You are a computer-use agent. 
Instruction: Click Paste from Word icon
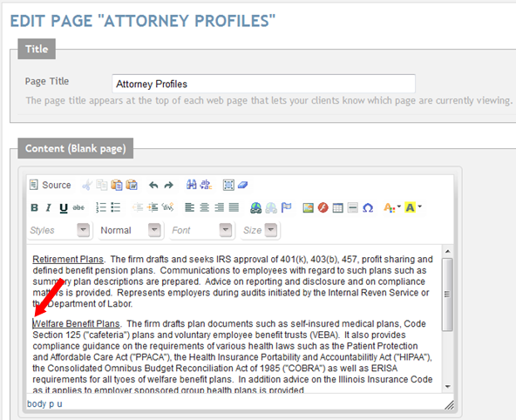tap(132, 185)
